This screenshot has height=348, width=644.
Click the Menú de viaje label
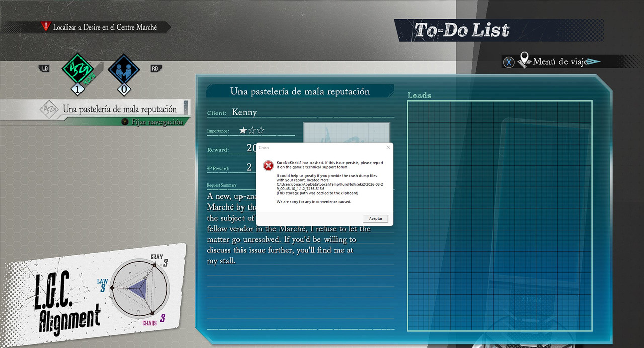click(x=559, y=62)
